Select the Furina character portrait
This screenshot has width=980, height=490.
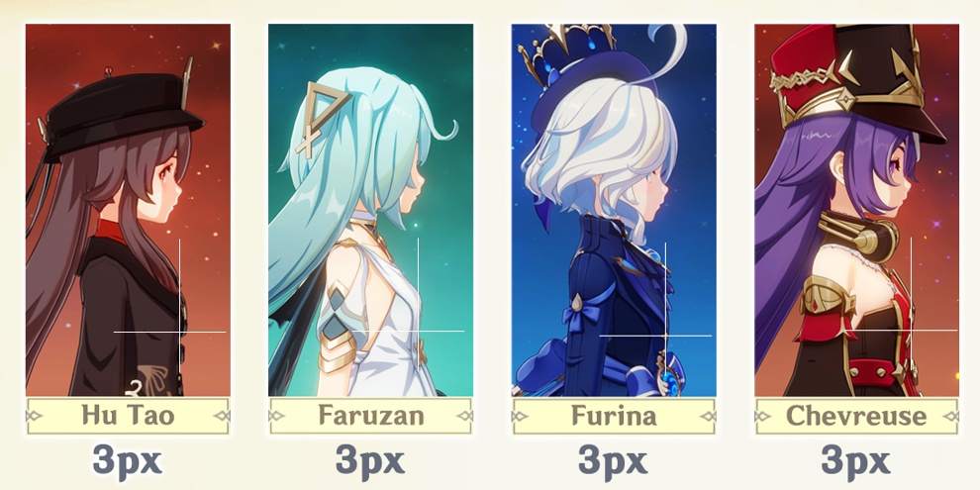point(614,210)
